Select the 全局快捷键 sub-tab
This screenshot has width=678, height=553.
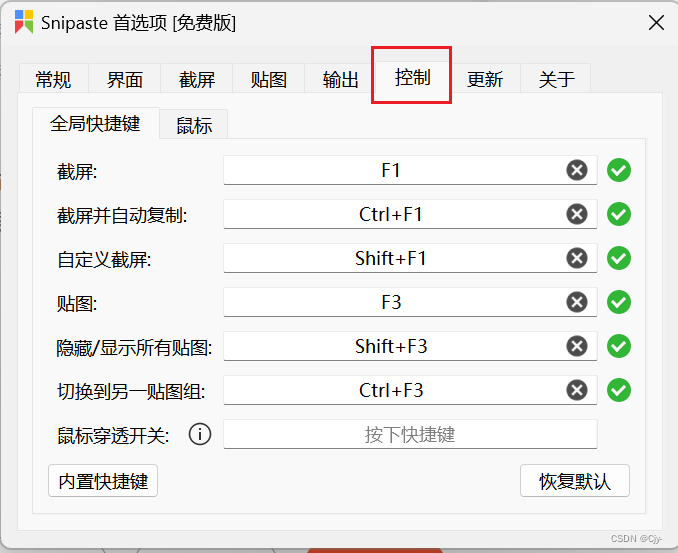(96, 124)
